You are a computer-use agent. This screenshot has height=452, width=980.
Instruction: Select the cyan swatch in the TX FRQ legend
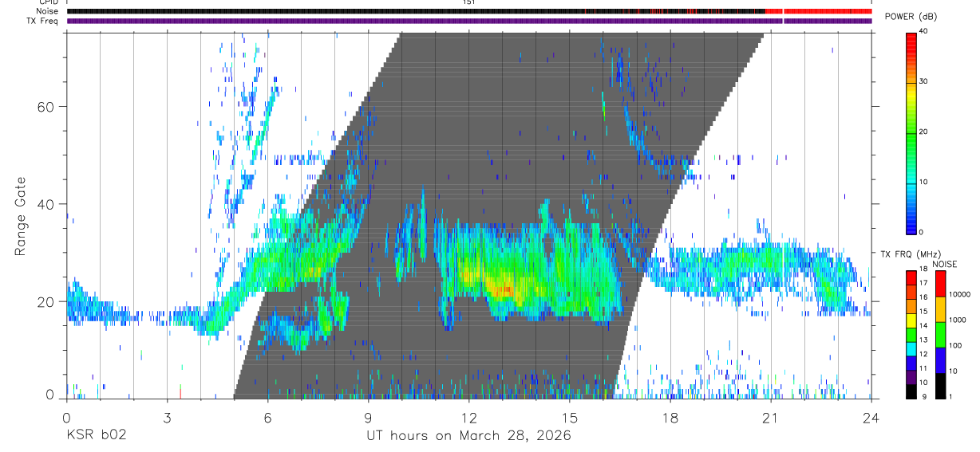coord(911,348)
